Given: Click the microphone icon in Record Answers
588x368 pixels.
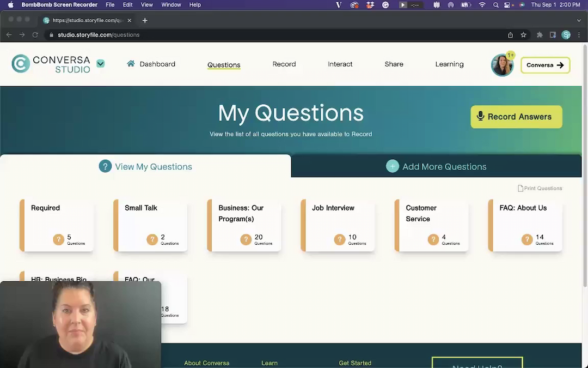Looking at the screenshot, I should (480, 116).
